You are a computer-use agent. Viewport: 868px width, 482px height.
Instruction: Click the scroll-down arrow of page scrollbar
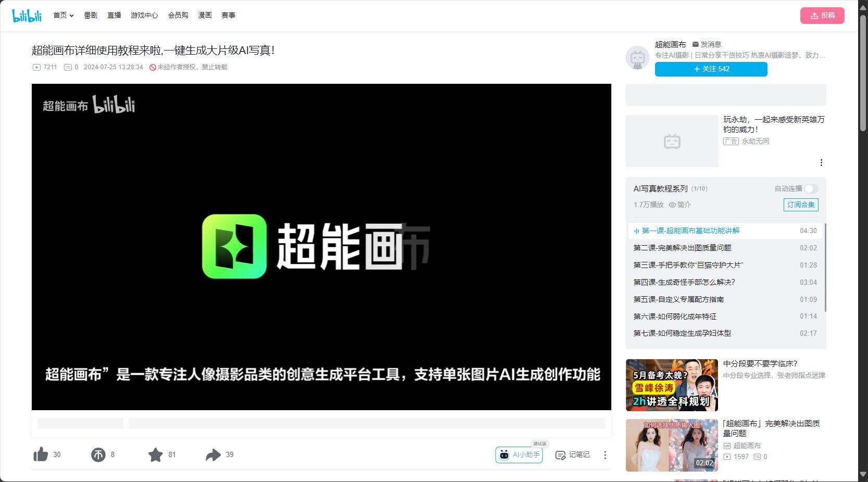tap(863, 474)
